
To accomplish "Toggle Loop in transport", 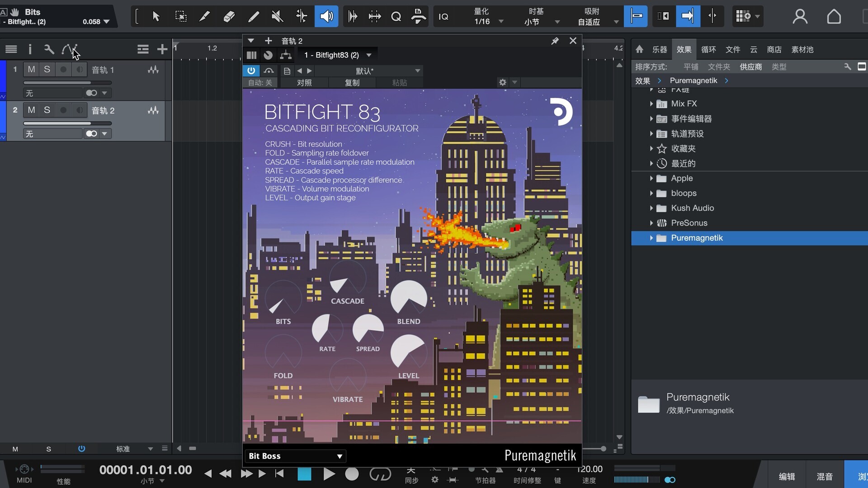I will 380,474.
